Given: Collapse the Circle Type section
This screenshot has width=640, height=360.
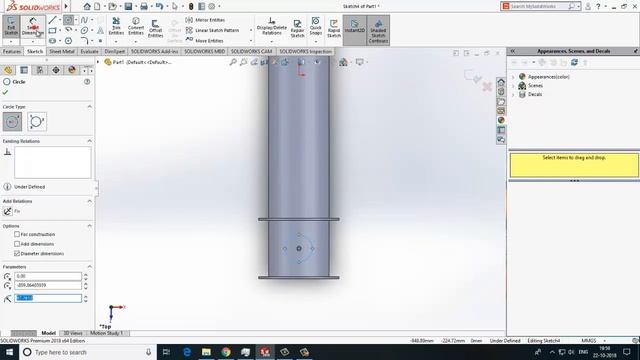Looking at the screenshot, I should 89,107.
